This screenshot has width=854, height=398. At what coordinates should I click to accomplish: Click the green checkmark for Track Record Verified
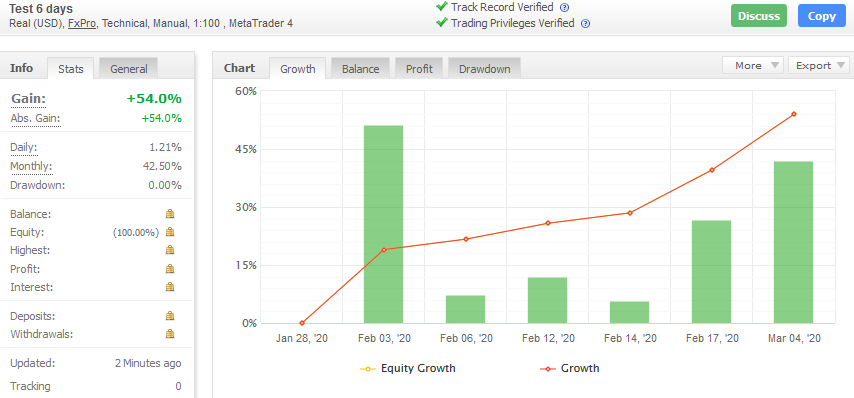tap(441, 7)
